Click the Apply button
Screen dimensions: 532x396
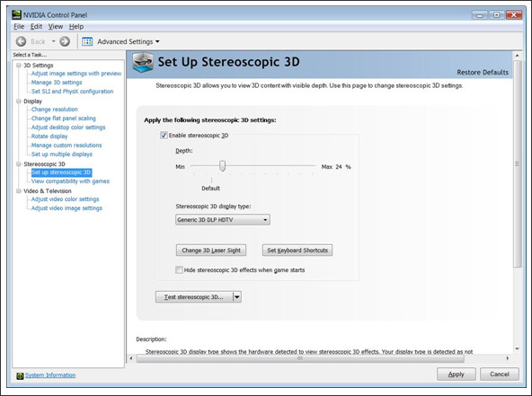pyautogui.click(x=456, y=374)
